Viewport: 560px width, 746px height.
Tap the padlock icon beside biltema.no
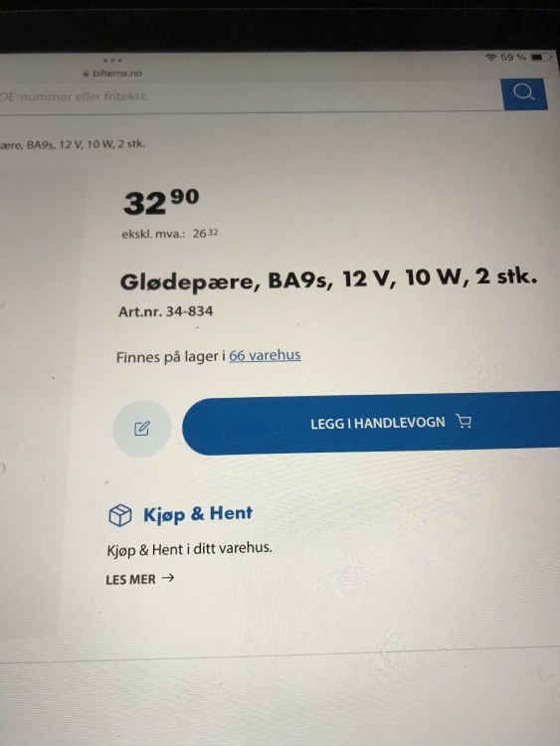87,74
